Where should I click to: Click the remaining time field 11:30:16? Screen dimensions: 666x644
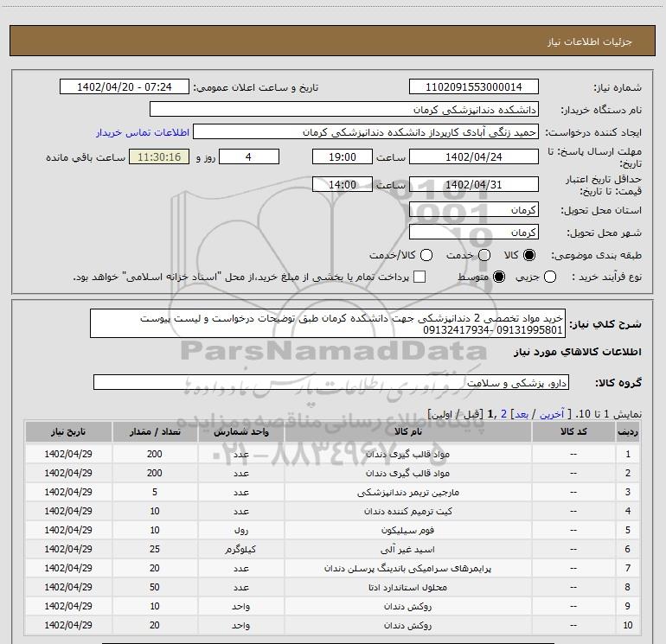159,156
